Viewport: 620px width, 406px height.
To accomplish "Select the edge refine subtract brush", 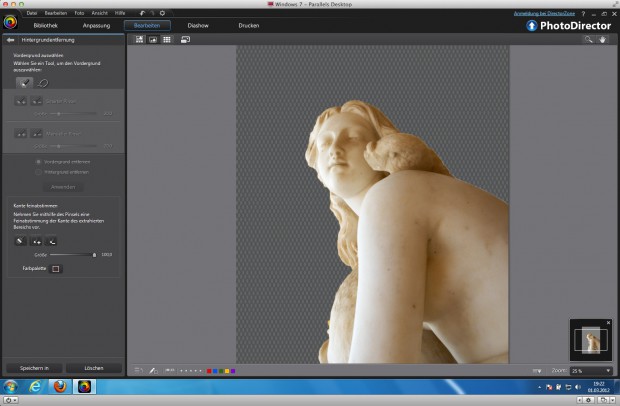I will 51,241.
